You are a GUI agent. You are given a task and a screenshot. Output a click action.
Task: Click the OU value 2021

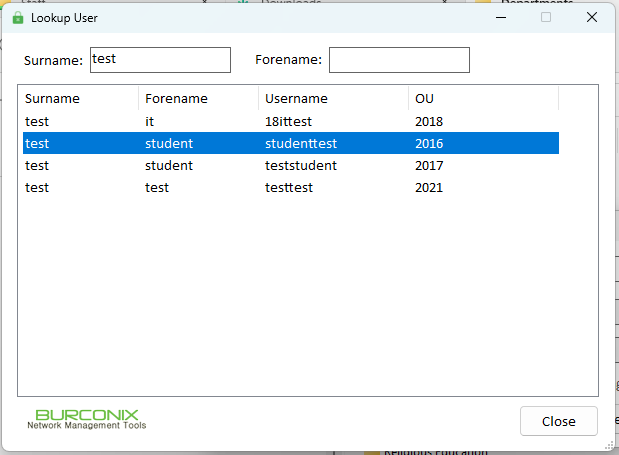[429, 188]
